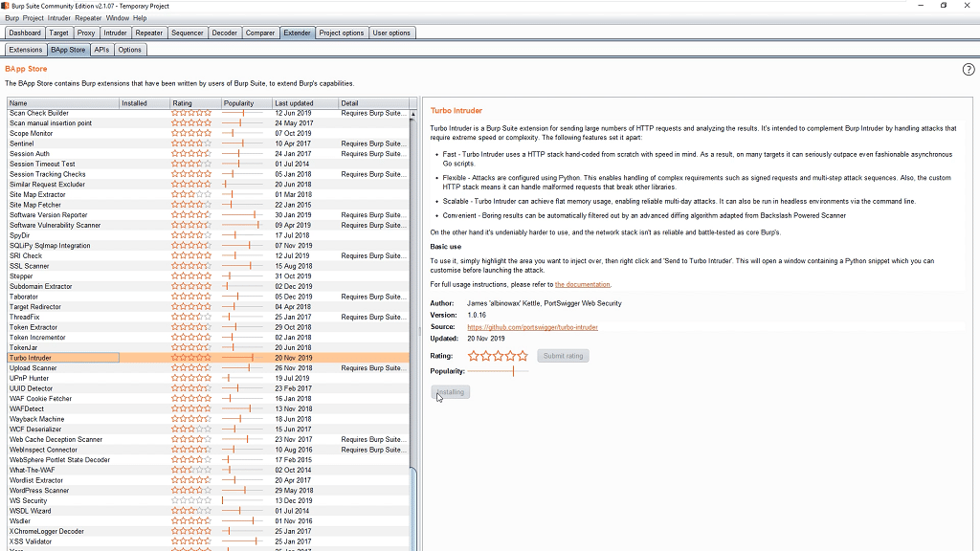Open the Burp menu

[x=11, y=18]
